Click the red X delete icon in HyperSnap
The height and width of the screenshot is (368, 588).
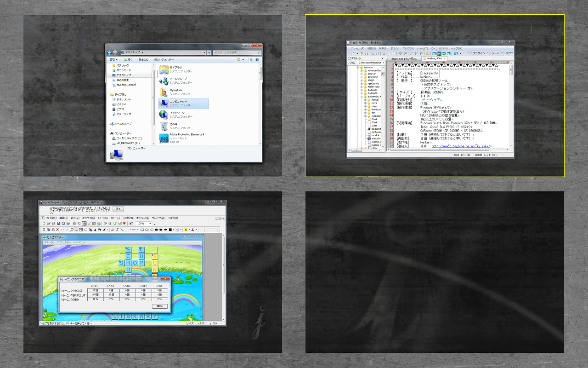click(57, 230)
